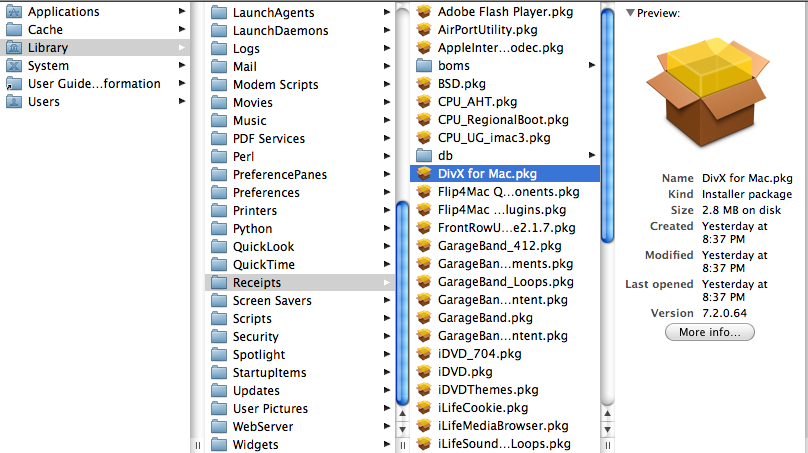Expand the System folder arrow
This screenshot has width=808, height=453.
point(181,65)
